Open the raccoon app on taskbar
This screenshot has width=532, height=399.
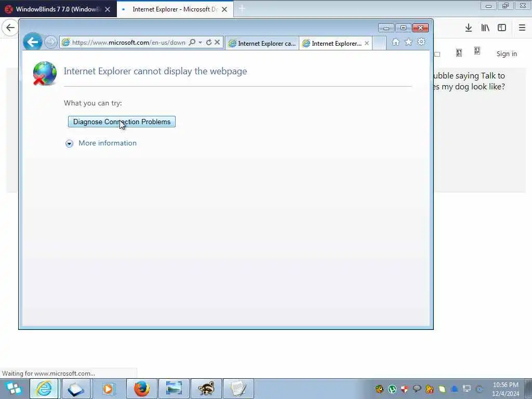(206, 389)
